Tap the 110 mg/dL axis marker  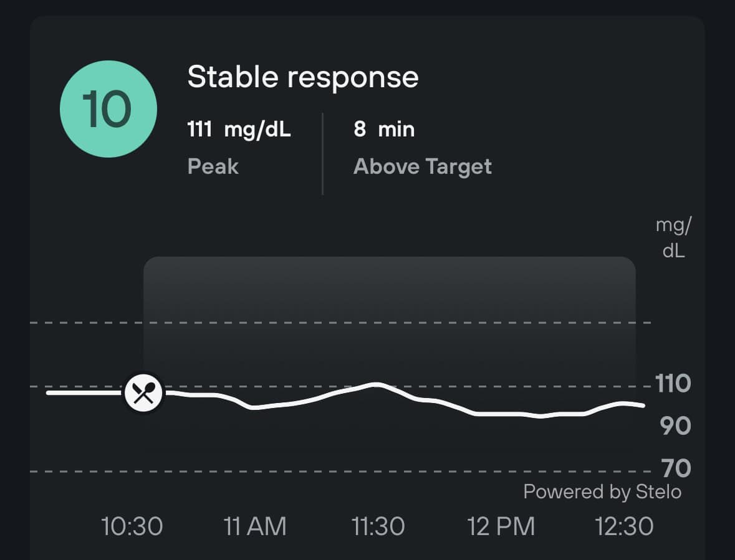[673, 384]
